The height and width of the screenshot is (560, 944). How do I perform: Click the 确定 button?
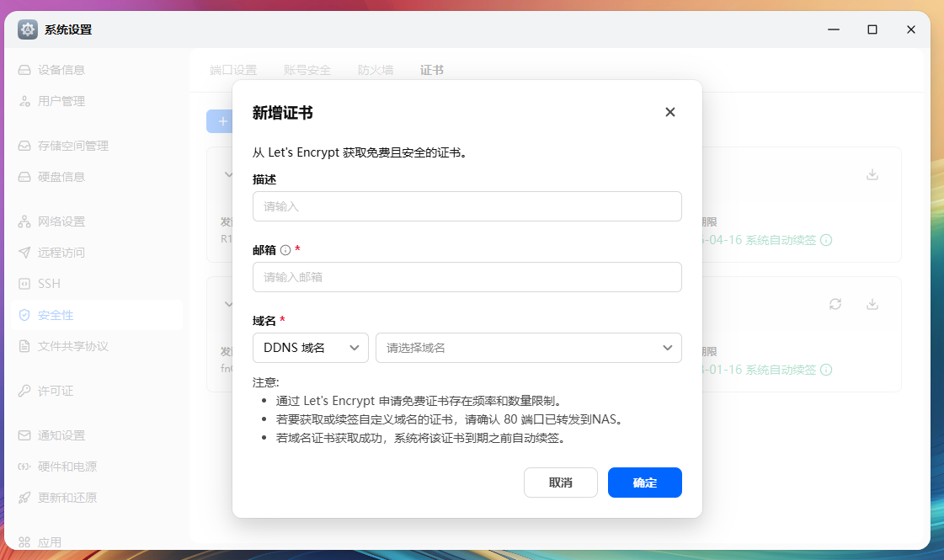click(644, 483)
